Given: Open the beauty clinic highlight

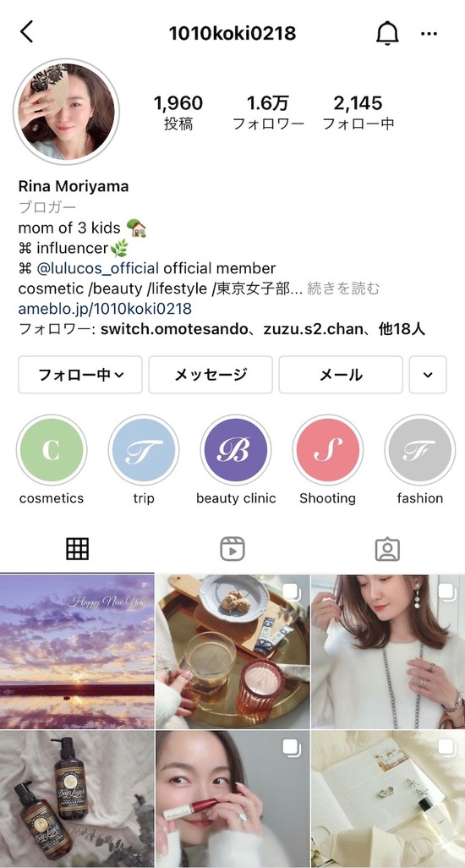Looking at the screenshot, I should (236, 449).
